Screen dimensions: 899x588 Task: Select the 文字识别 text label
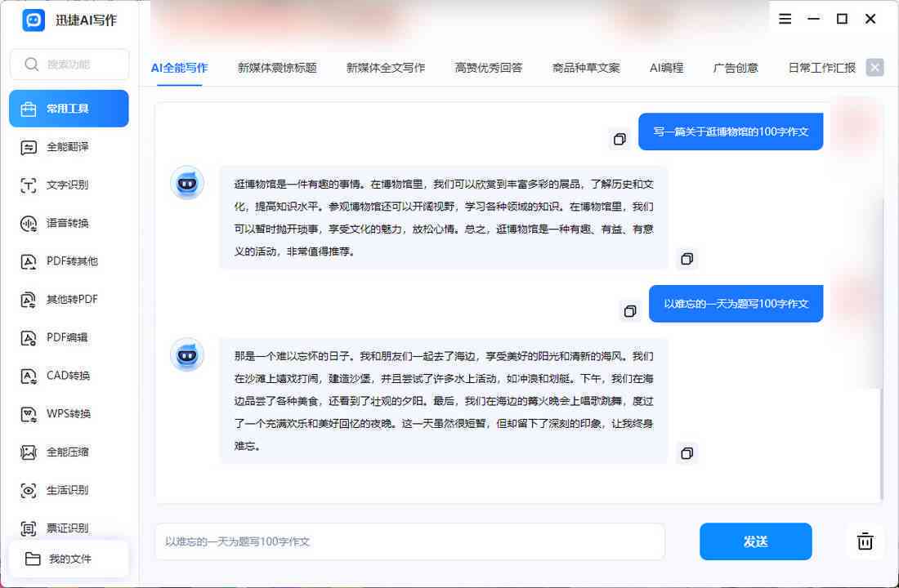[68, 185]
